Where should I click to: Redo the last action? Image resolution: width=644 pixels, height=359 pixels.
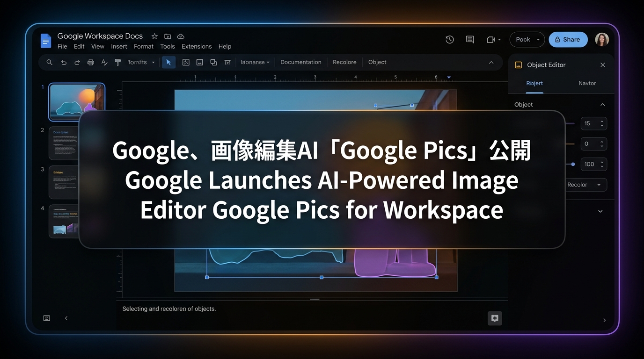(x=77, y=62)
